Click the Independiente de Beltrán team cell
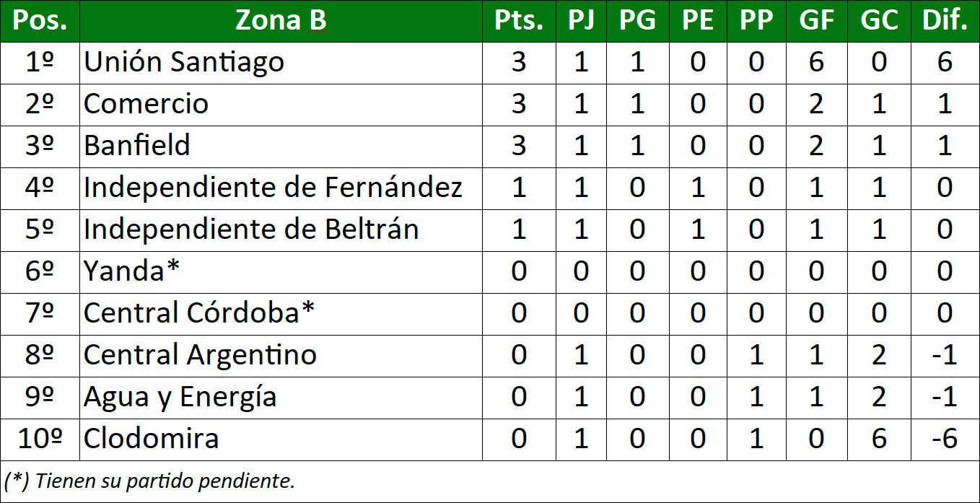The image size is (980, 503). point(251,230)
